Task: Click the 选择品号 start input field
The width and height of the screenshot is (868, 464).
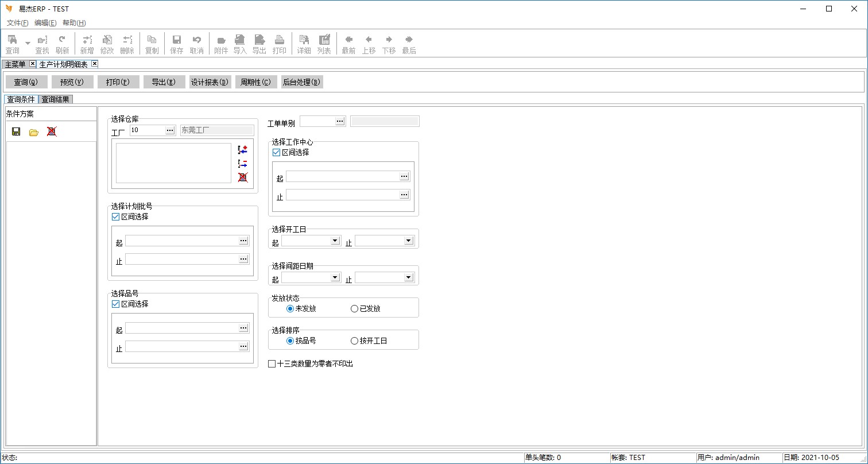Action: (182, 328)
